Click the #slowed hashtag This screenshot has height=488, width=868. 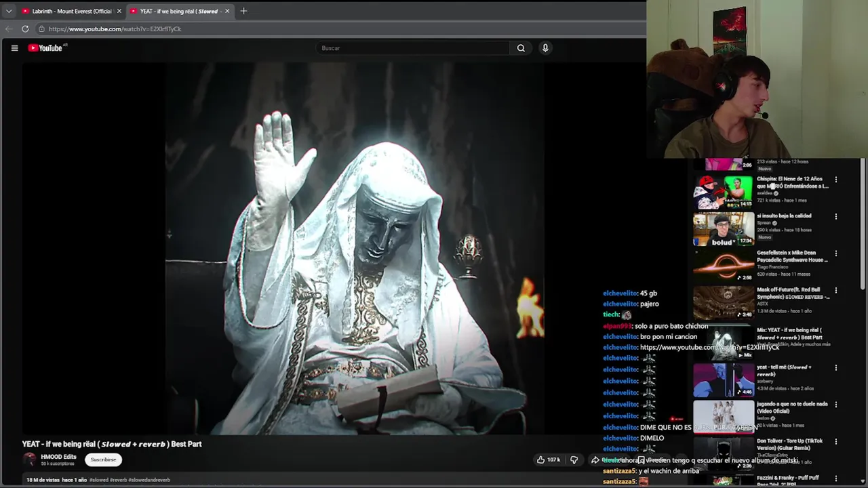click(98, 480)
